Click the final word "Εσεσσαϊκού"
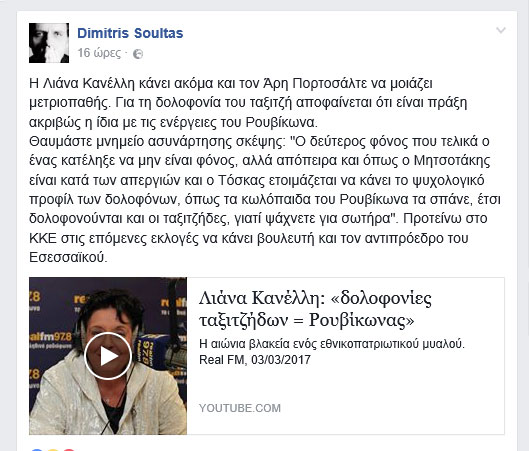Screen dimensions: 529x451 (68, 257)
